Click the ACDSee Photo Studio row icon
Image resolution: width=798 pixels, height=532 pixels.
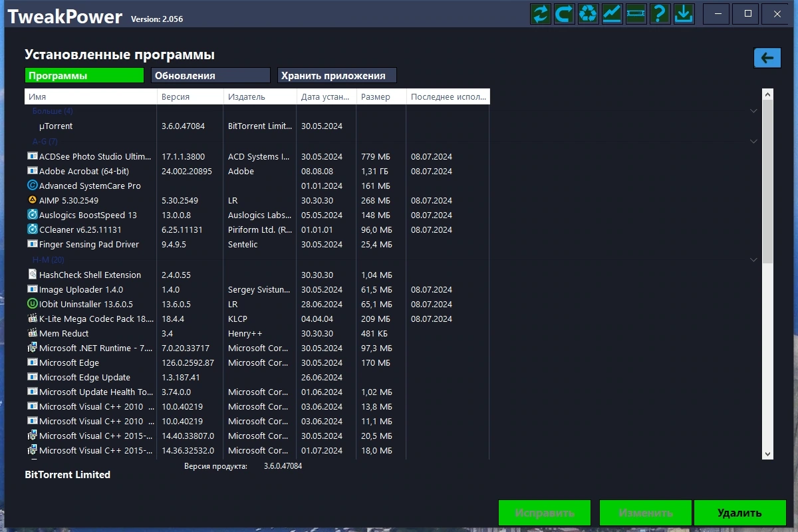[33, 156]
